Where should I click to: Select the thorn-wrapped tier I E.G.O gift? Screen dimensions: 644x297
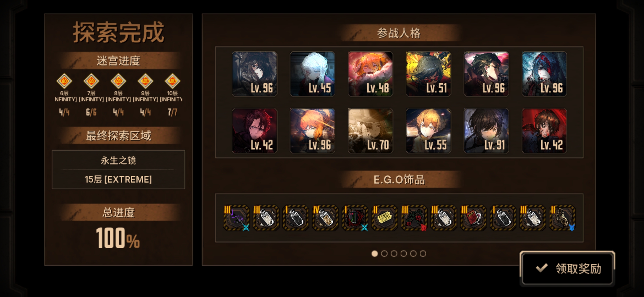tap(355, 218)
